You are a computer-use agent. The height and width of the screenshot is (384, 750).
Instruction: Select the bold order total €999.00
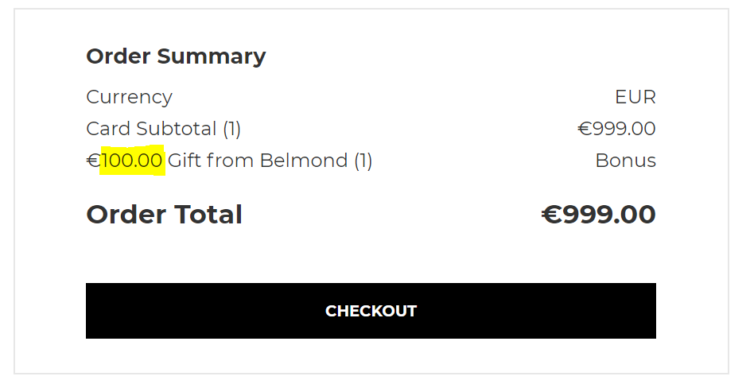click(598, 214)
